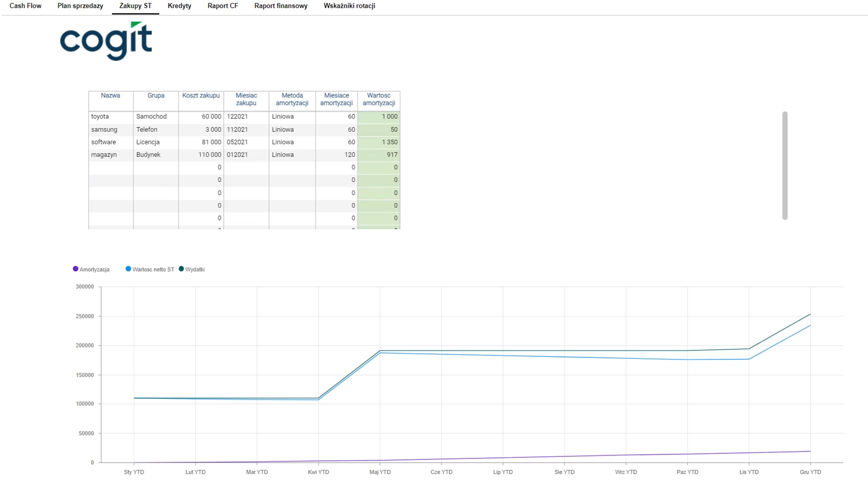Toggle Wartosc netto ST legend marker

coord(128,269)
